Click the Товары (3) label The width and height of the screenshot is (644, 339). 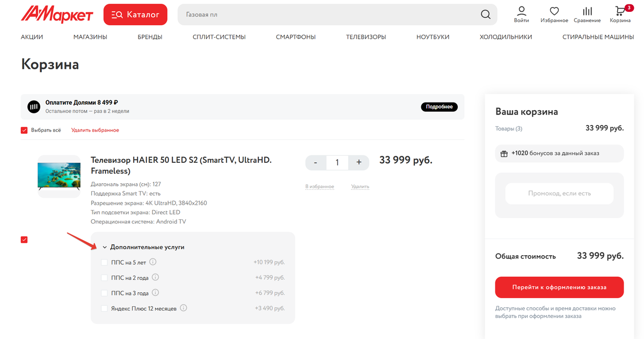click(509, 129)
